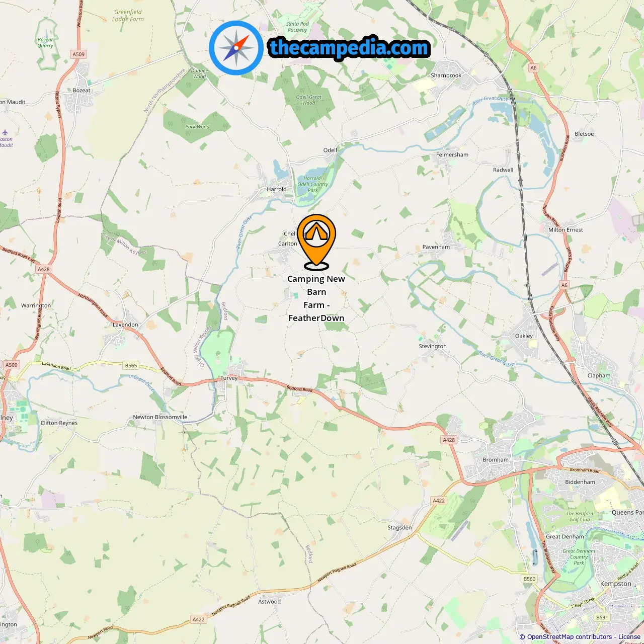The height and width of the screenshot is (644, 644).
Task: Open the thecampedia.com logo text
Action: click(x=349, y=48)
